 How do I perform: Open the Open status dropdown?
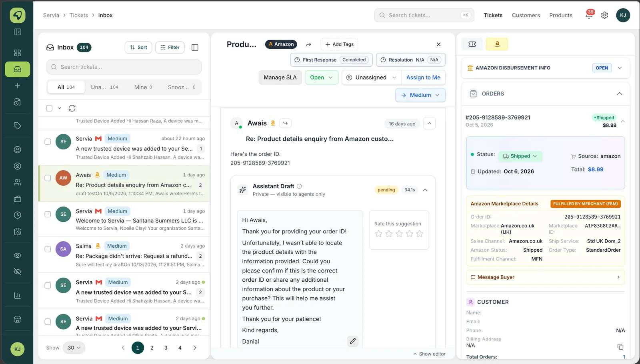(x=322, y=78)
